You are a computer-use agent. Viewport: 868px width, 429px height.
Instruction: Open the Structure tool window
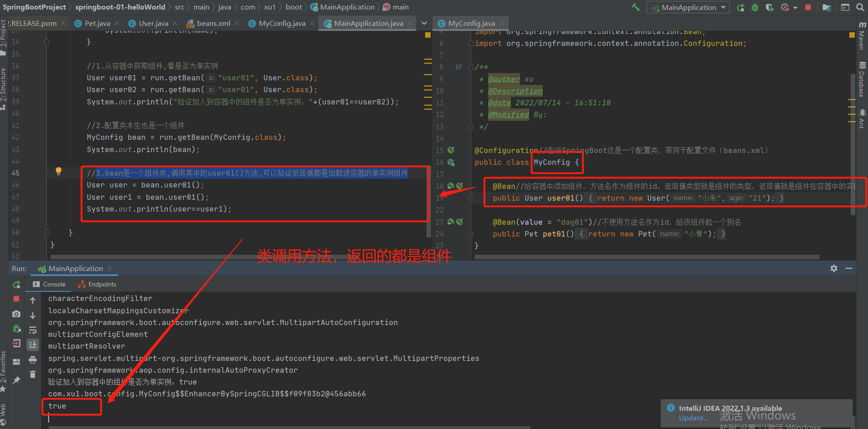[4, 89]
